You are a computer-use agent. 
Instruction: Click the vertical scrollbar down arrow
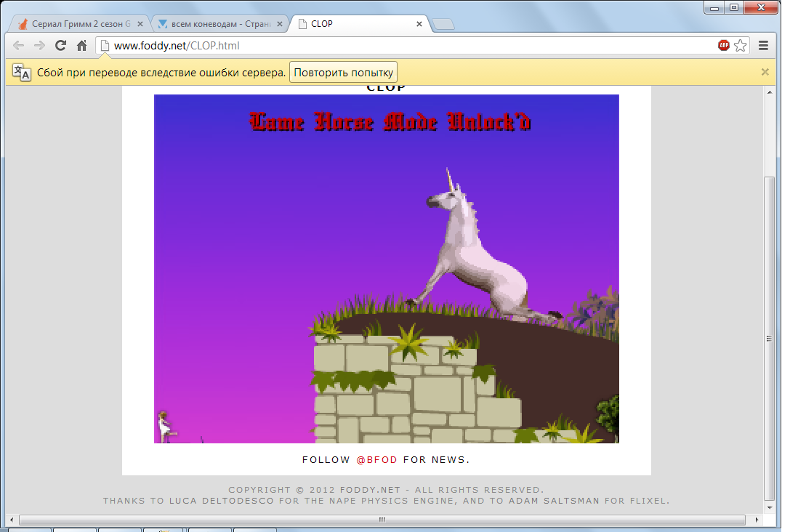coord(770,507)
